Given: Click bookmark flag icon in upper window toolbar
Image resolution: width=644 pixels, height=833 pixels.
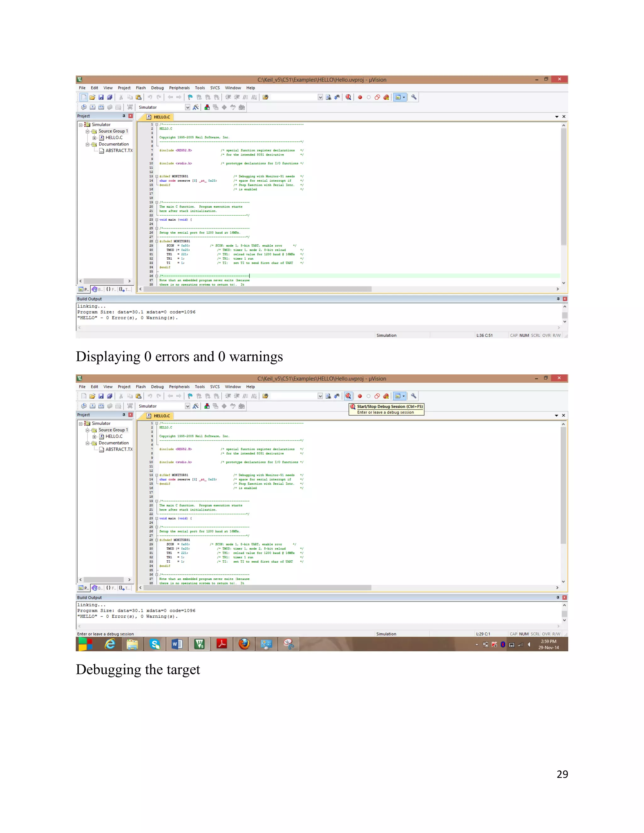Looking at the screenshot, I should (190, 97).
